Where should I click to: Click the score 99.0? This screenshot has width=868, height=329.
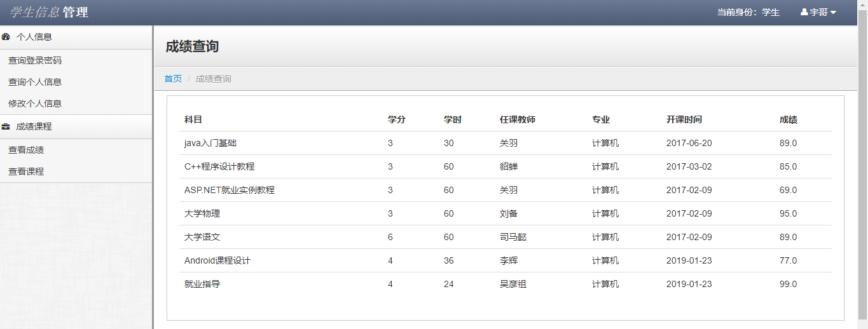(x=788, y=284)
